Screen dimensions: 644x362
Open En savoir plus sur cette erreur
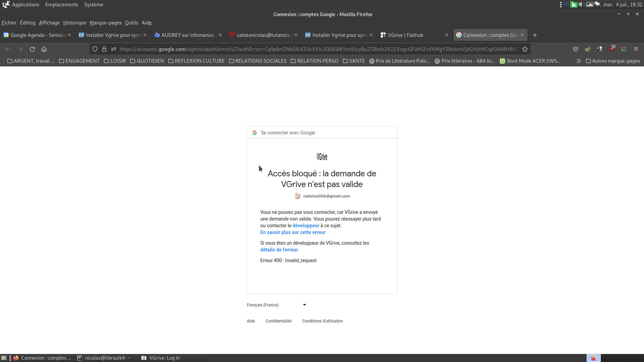[x=292, y=232]
